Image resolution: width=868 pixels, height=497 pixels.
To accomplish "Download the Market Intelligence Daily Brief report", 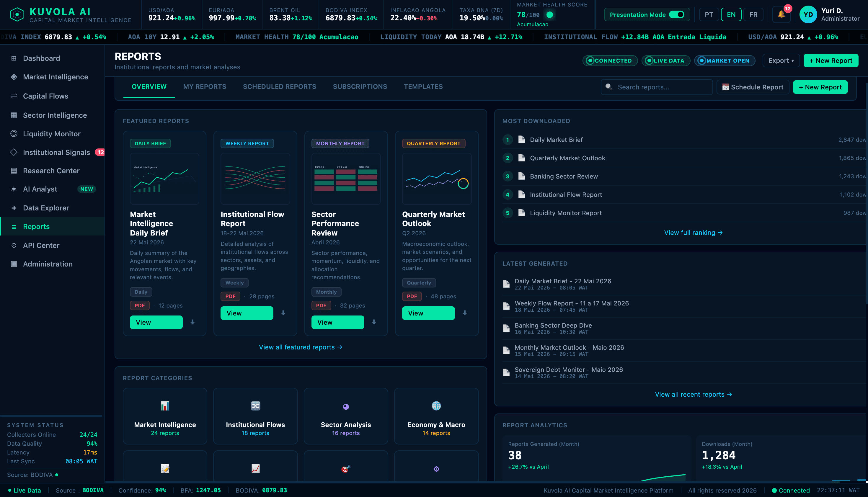I will tap(192, 322).
